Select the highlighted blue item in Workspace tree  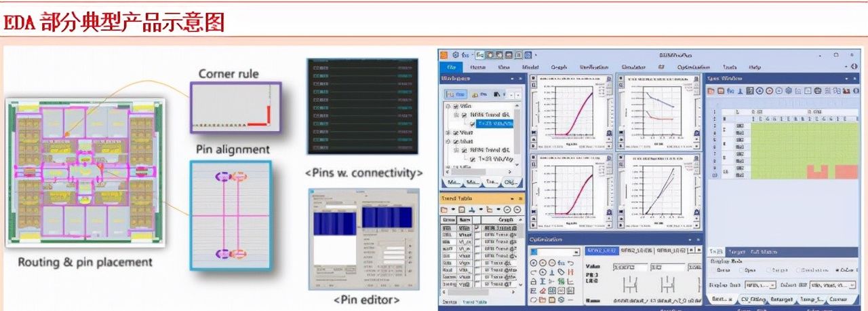coord(494,124)
